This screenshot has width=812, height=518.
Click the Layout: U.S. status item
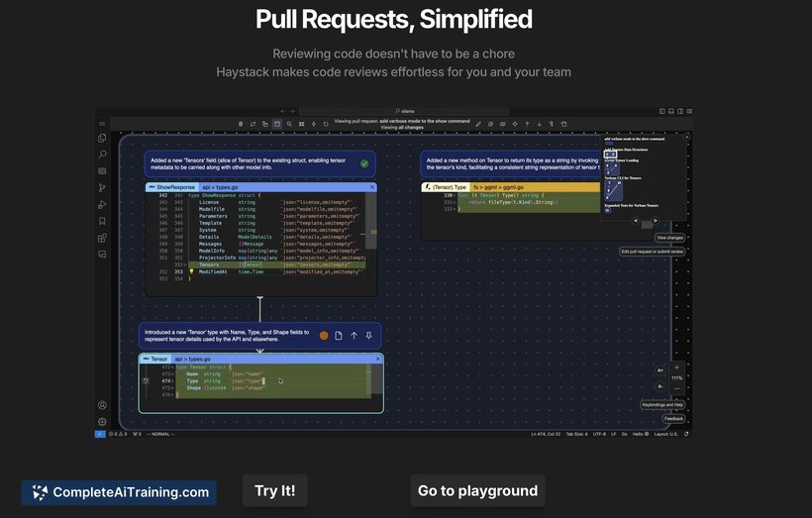pyautogui.click(x=665, y=434)
